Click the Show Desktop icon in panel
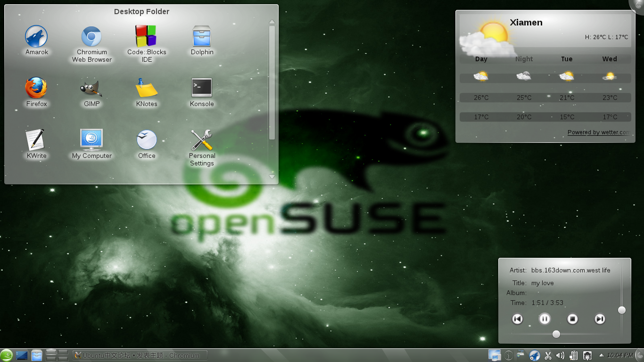 pyautogui.click(x=22, y=355)
